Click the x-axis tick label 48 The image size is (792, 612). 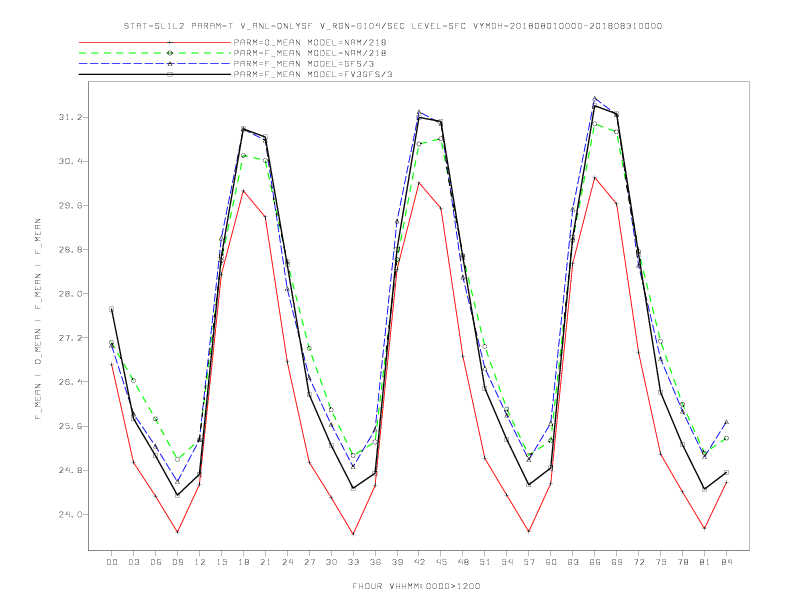[x=463, y=562]
